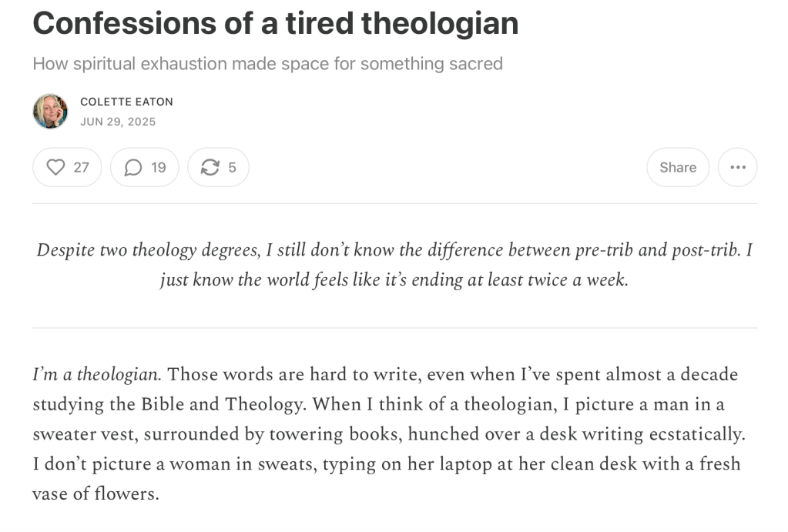Click the "vase of flowers" closing line
Image resolution: width=788 pixels, height=532 pixels.
pyautogui.click(x=96, y=494)
